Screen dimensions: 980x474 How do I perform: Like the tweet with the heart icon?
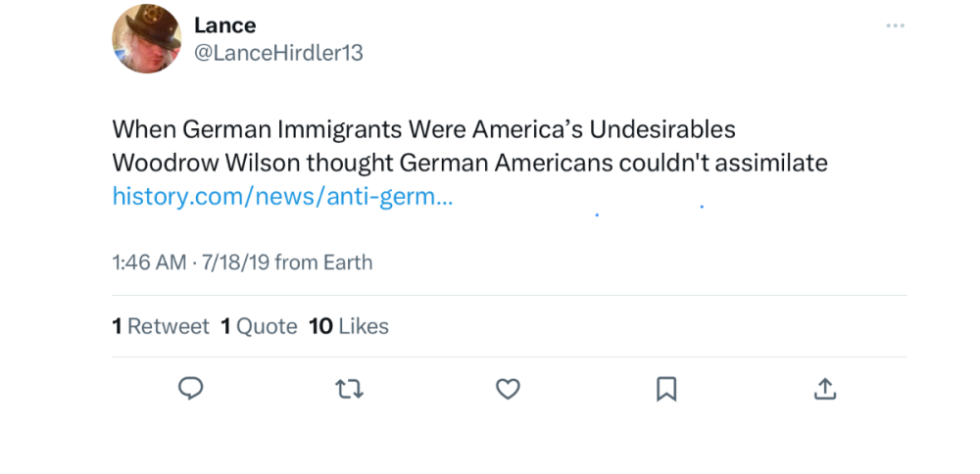(x=507, y=389)
